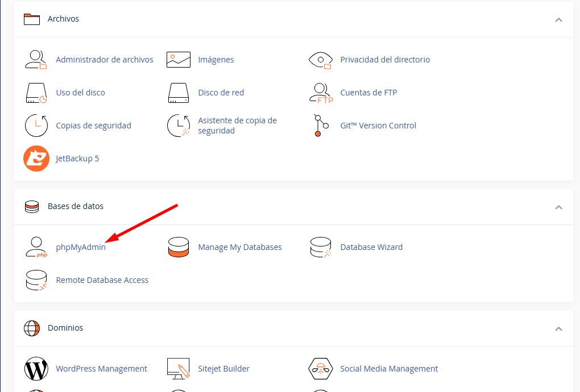Collapse the Archivos section
The width and height of the screenshot is (580, 392).
point(558,19)
